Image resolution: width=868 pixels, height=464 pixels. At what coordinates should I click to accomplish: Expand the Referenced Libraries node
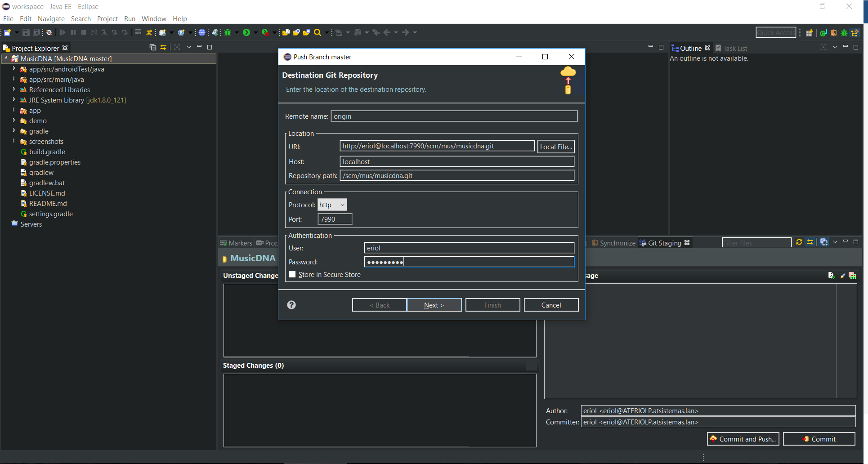coord(14,89)
